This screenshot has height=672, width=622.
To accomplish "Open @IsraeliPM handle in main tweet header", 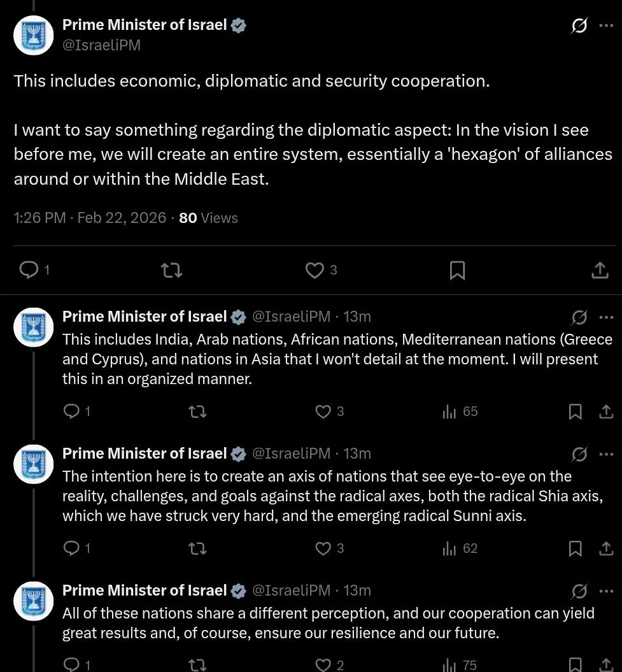I will pyautogui.click(x=101, y=45).
